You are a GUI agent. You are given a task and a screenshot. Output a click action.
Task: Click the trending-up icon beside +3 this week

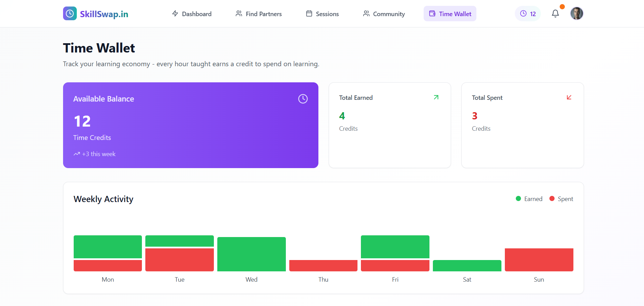pyautogui.click(x=77, y=154)
